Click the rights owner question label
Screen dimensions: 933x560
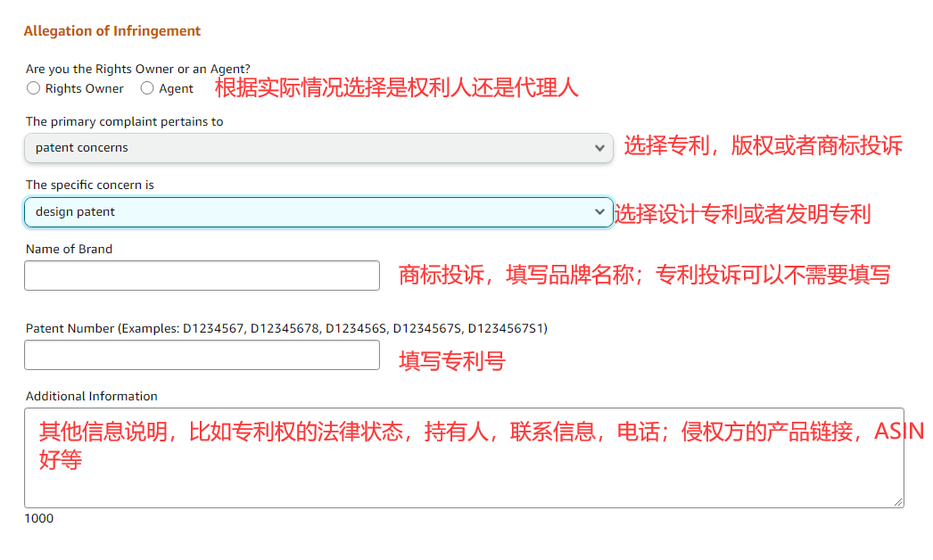point(137,69)
